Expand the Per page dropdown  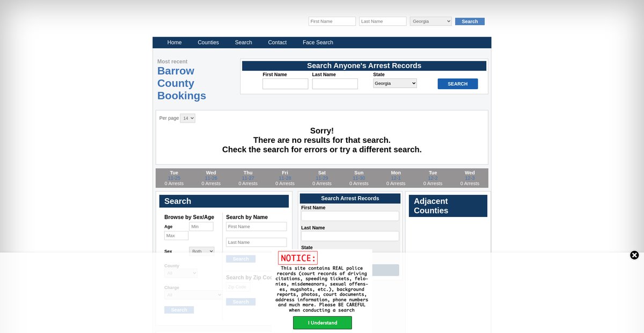tap(188, 118)
